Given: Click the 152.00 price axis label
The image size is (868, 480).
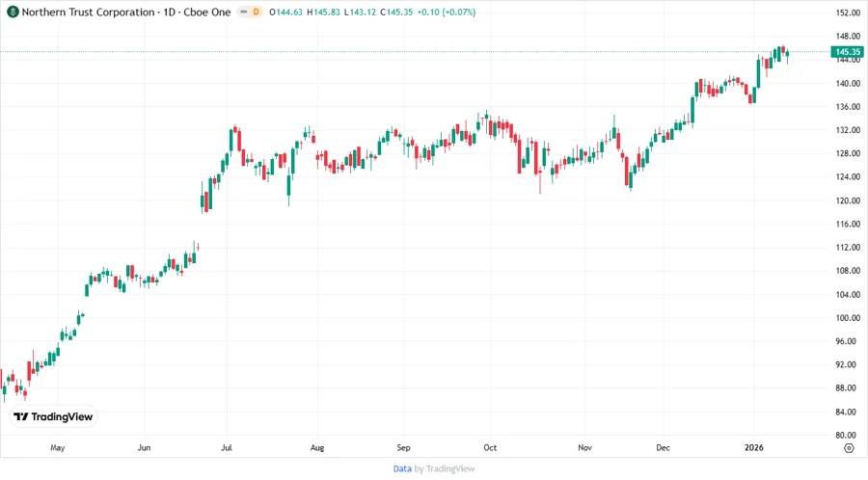Looking at the screenshot, I should tap(848, 13).
